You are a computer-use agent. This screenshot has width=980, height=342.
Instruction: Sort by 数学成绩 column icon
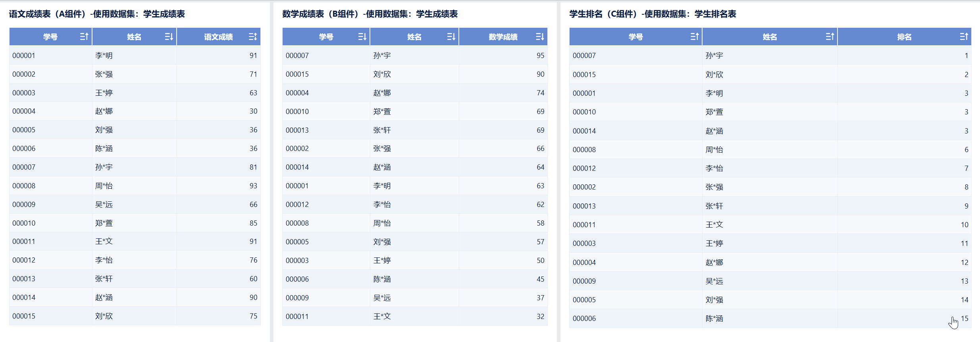click(540, 37)
